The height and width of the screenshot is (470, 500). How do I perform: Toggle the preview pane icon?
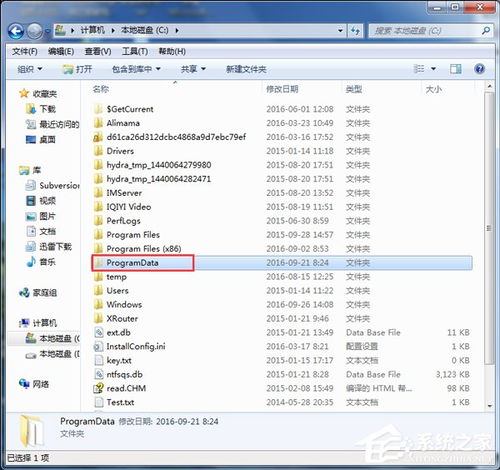coord(456,69)
